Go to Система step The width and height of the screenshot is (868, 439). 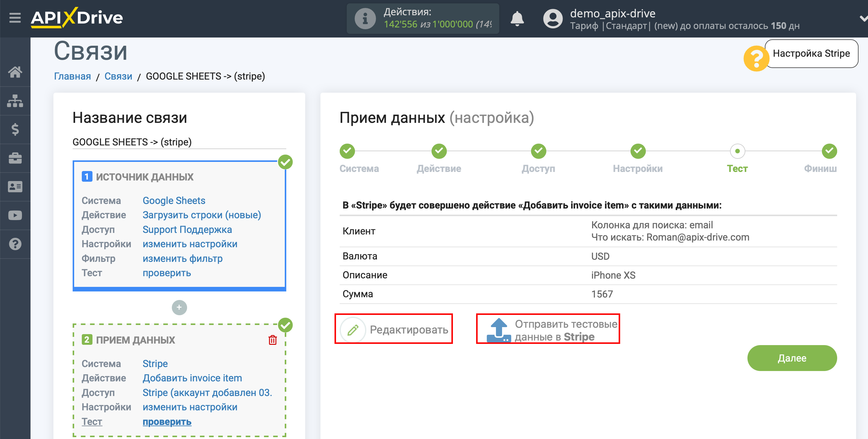coord(347,151)
